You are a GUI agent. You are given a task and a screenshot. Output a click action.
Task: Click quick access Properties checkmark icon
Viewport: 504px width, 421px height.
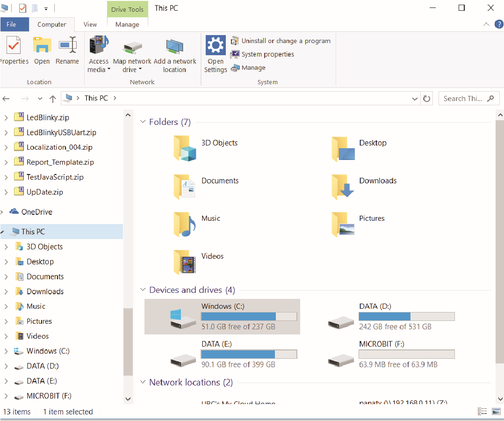(x=22, y=8)
